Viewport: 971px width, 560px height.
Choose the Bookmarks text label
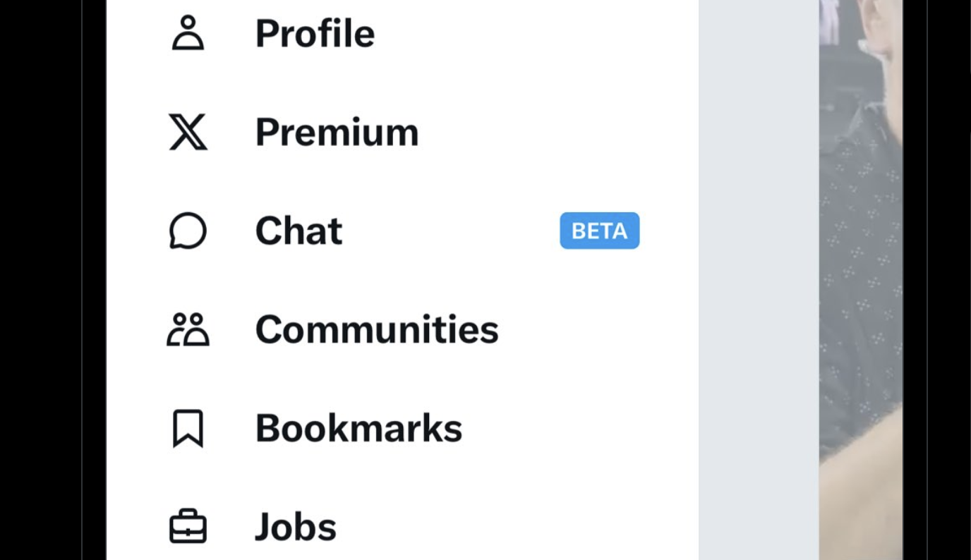[358, 428]
